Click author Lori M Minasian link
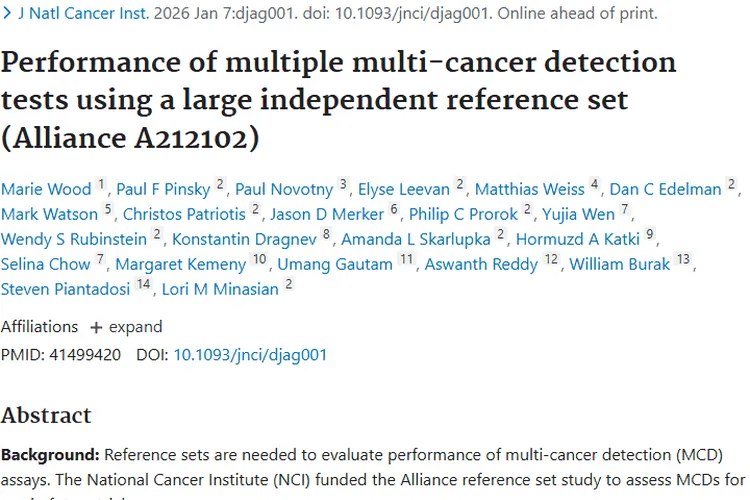The width and height of the screenshot is (750, 500). click(220, 289)
